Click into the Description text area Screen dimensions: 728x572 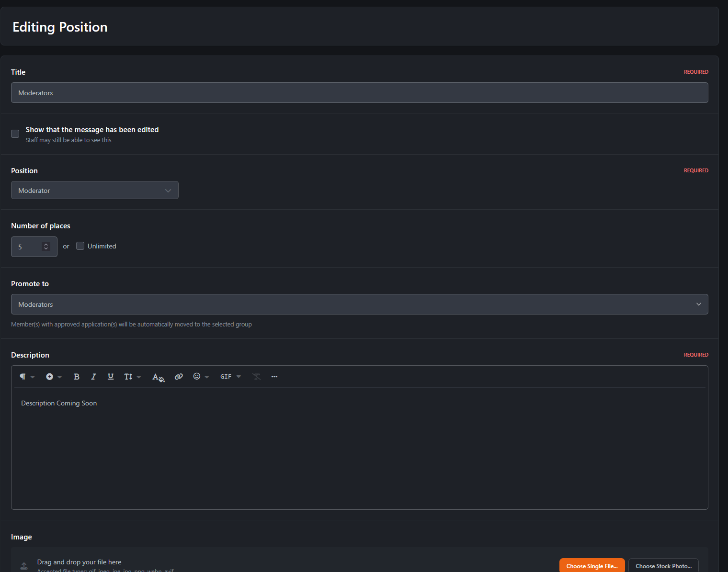tap(360, 449)
